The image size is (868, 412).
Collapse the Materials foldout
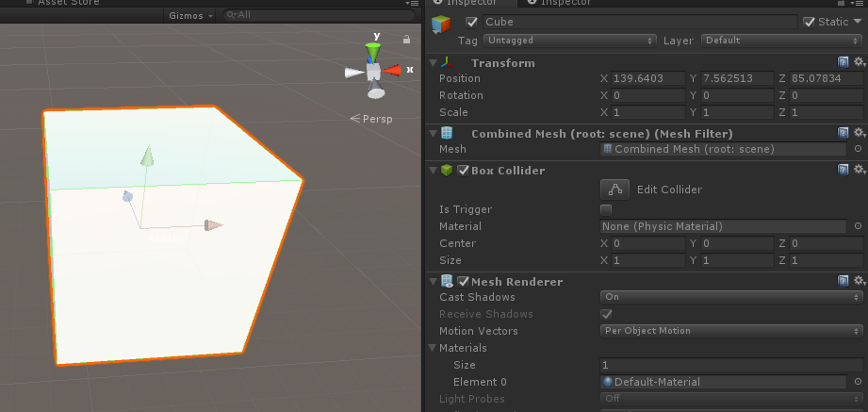pos(433,348)
